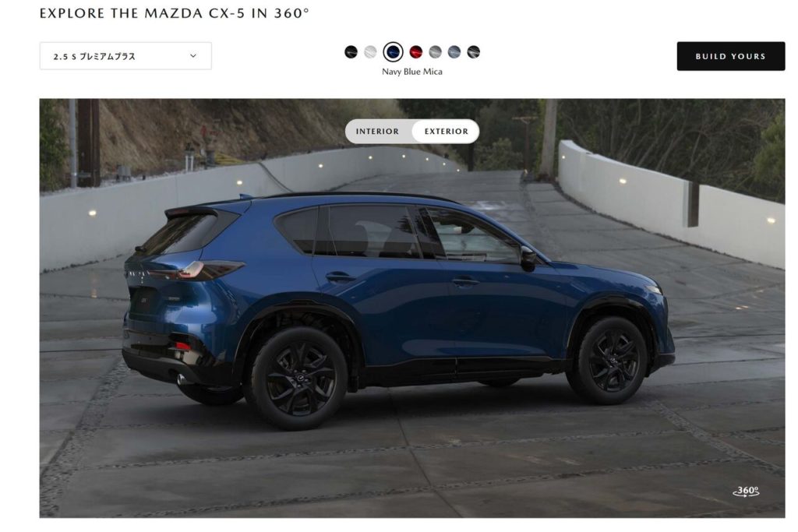Select the black color swatch on far left

[x=351, y=52]
